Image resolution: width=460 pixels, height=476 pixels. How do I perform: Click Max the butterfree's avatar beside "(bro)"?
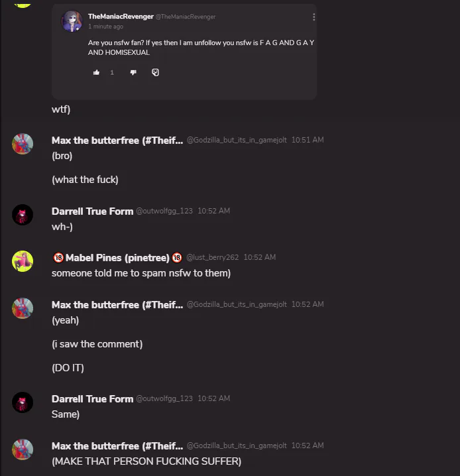(x=23, y=143)
